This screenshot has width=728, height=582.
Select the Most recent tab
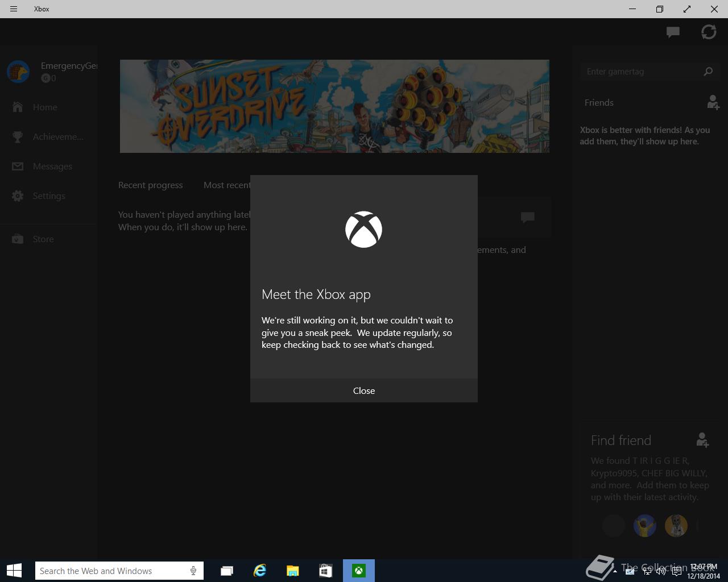(x=227, y=185)
